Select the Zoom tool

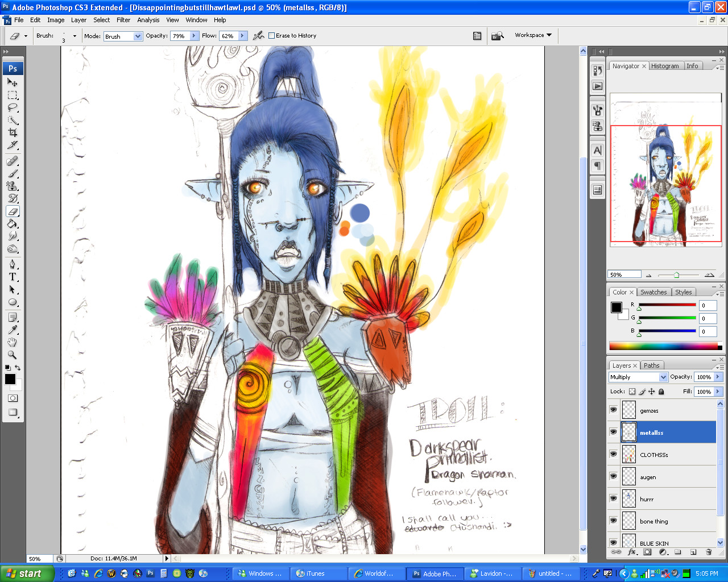tap(13, 355)
